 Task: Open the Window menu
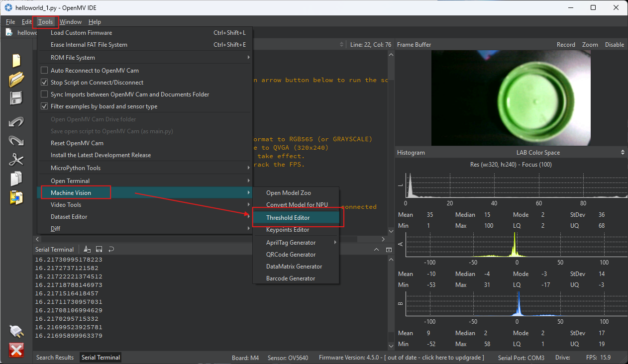tap(71, 22)
